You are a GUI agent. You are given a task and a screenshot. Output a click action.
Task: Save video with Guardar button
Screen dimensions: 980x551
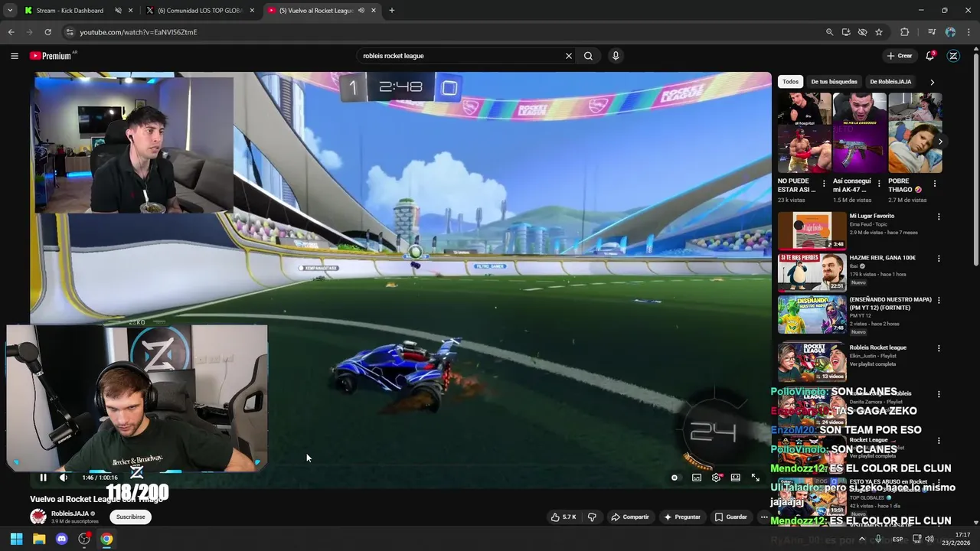tap(731, 517)
